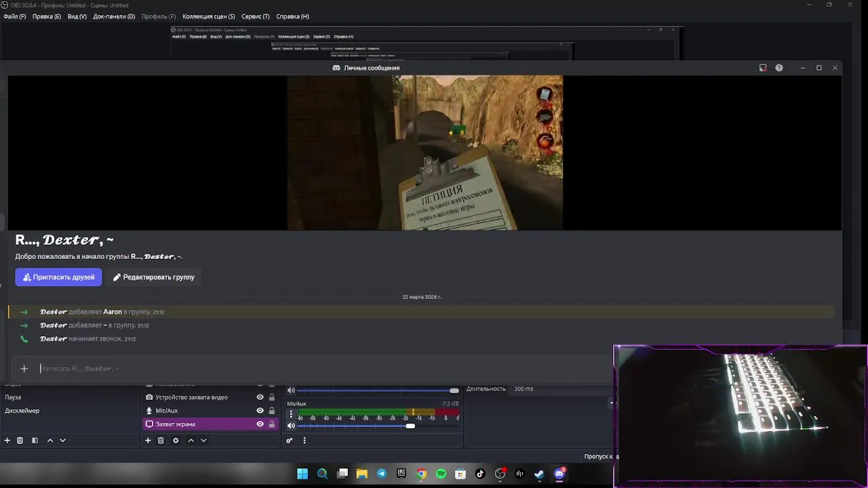Viewport: 868px width, 488px height.
Task: Open advanced audio properties gears icon
Action: tap(290, 441)
